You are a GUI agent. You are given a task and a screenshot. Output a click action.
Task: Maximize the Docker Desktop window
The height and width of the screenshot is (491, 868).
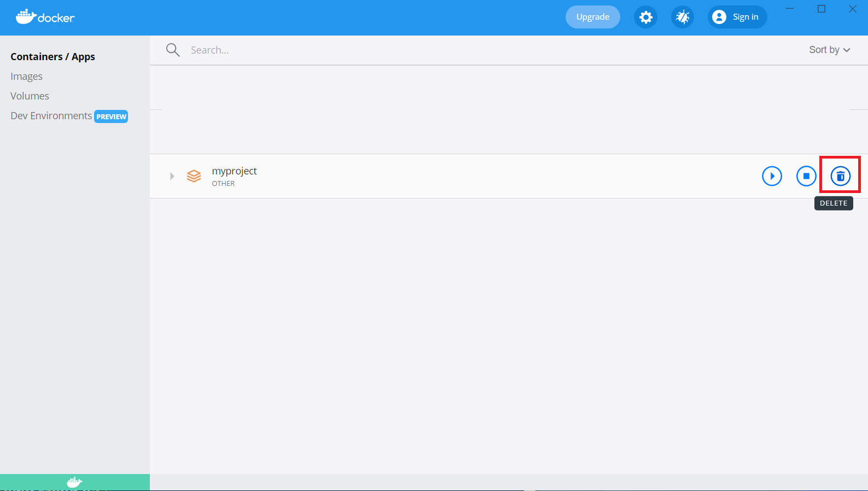[821, 9]
